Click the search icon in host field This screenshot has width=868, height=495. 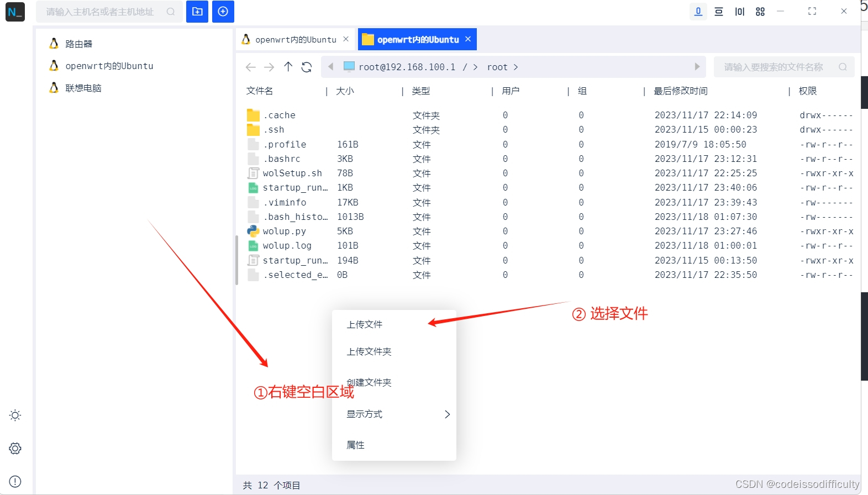pyautogui.click(x=171, y=12)
